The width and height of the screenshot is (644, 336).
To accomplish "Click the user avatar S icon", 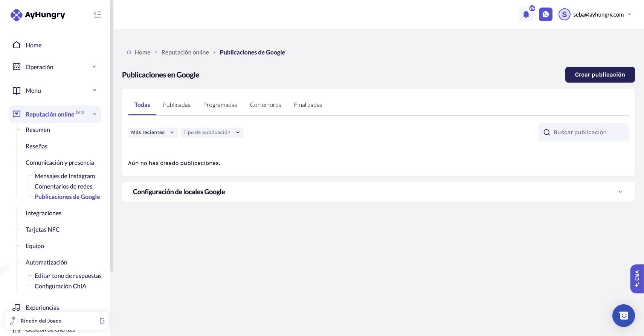I will 564,14.
